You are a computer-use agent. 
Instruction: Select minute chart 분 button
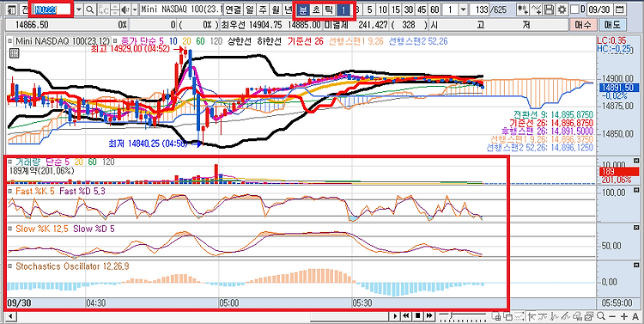pos(303,9)
